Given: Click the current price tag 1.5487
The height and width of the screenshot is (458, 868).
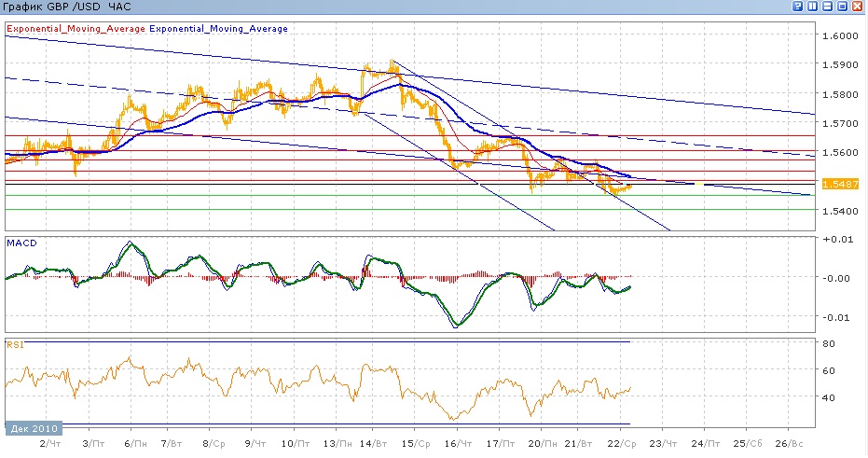Looking at the screenshot, I should tap(840, 184).
